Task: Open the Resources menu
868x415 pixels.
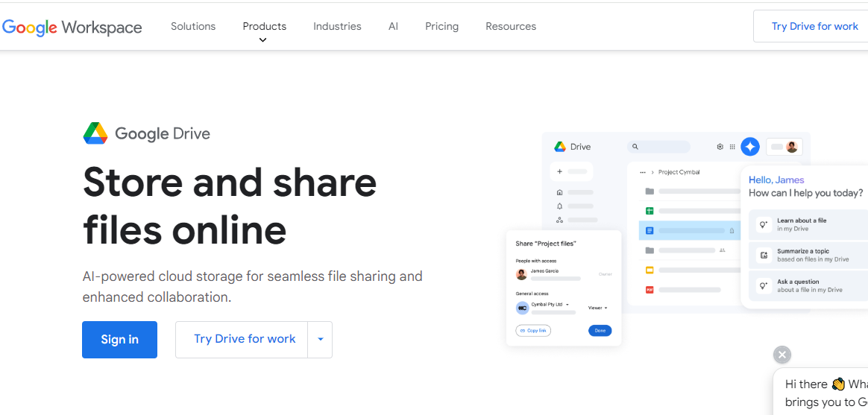Action: (x=511, y=26)
